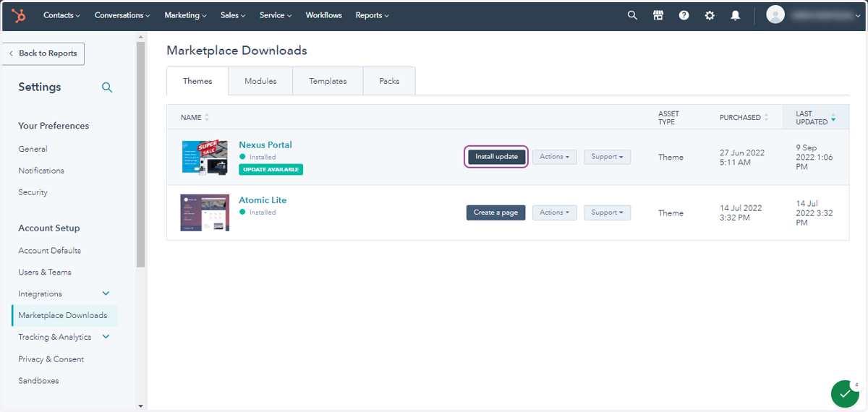Click the Update Available badge
868x412 pixels.
271,169
